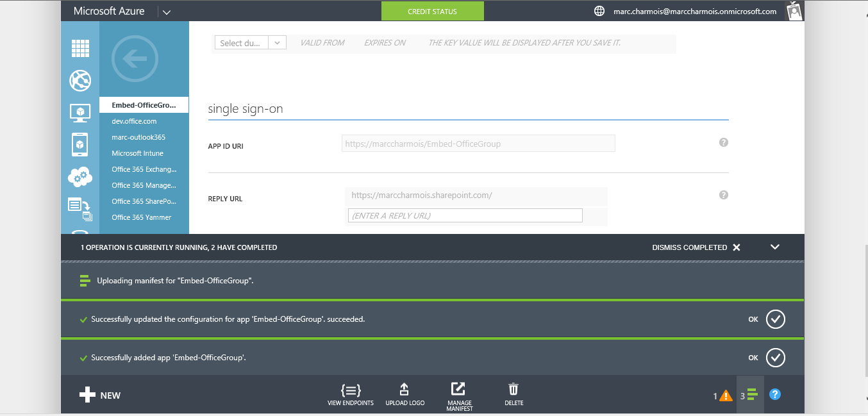This screenshot has width=868, height=416.
Task: Click the Microsoft Azure logo text
Action: pyautogui.click(x=109, y=12)
